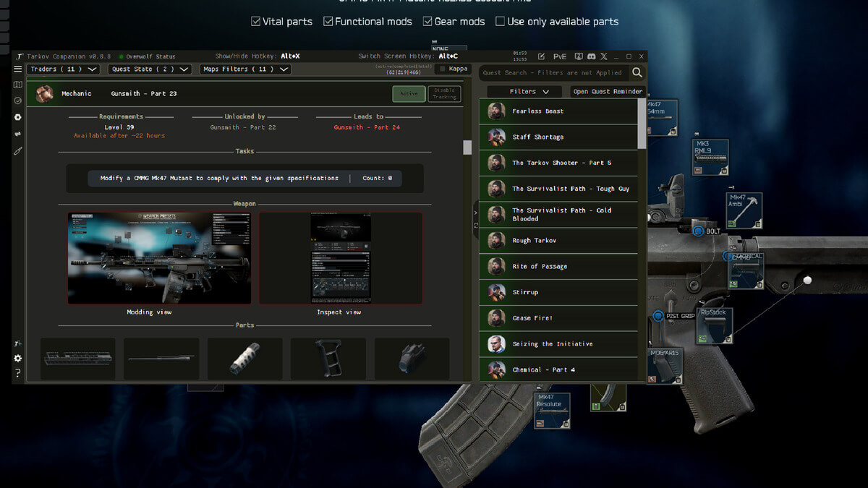Click in the Quest Search input field
This screenshot has height=488, width=868.
(553, 72)
